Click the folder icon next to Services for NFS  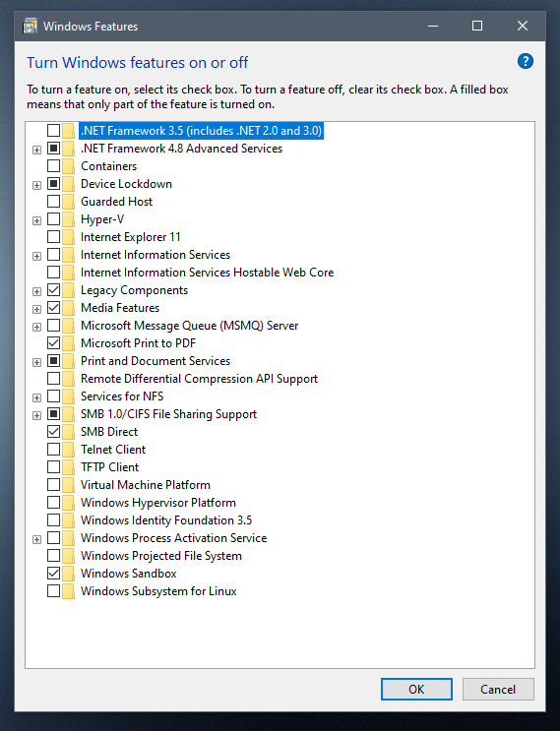tap(68, 396)
